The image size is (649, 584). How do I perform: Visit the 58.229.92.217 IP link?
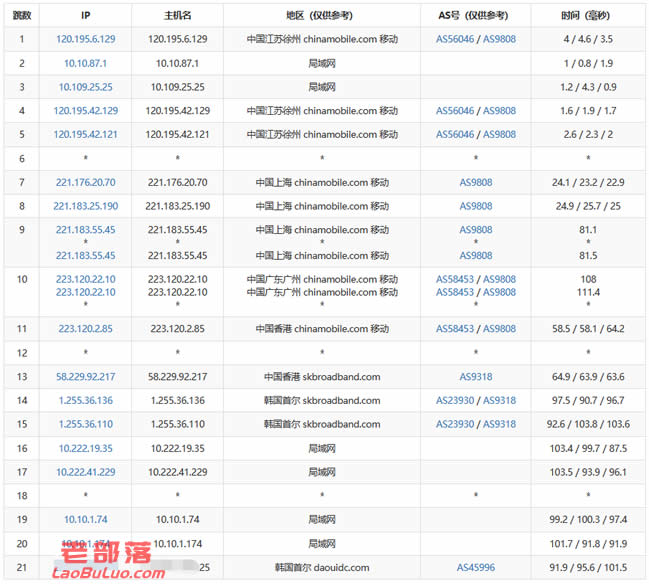[86, 377]
